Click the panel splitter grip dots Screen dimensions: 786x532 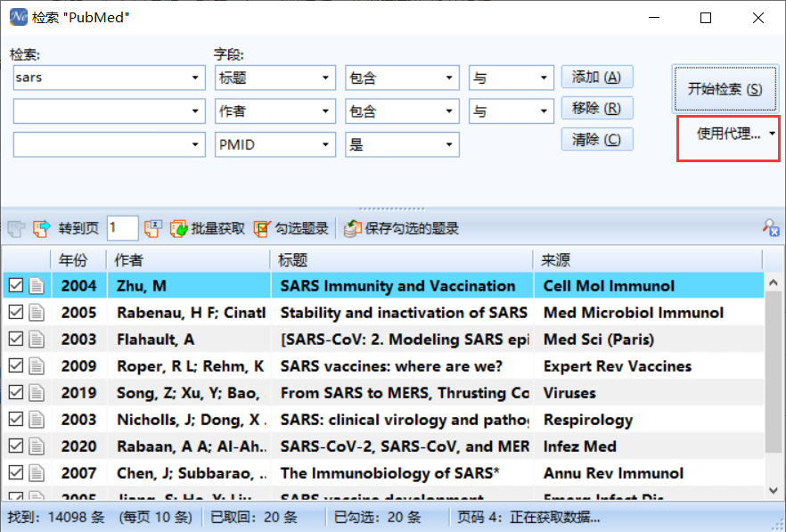click(392, 209)
